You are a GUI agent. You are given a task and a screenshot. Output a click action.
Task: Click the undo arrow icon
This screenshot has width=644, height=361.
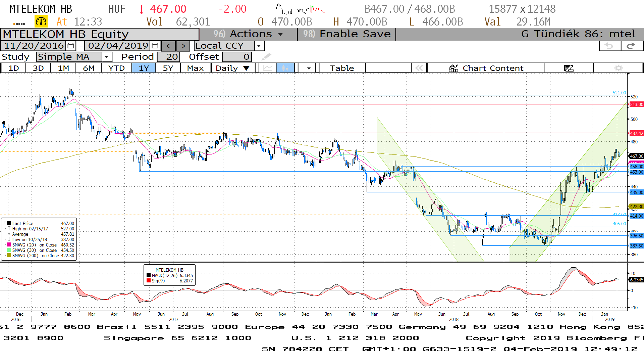[609, 46]
